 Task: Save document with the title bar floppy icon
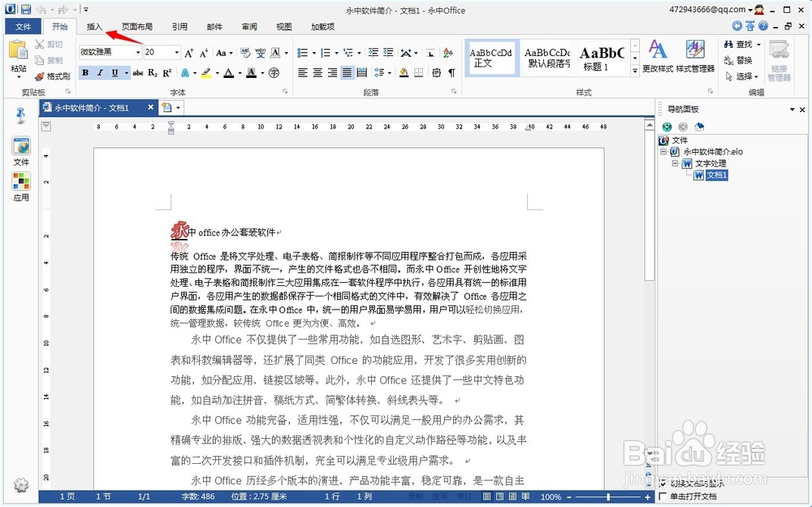pyautogui.click(x=26, y=9)
